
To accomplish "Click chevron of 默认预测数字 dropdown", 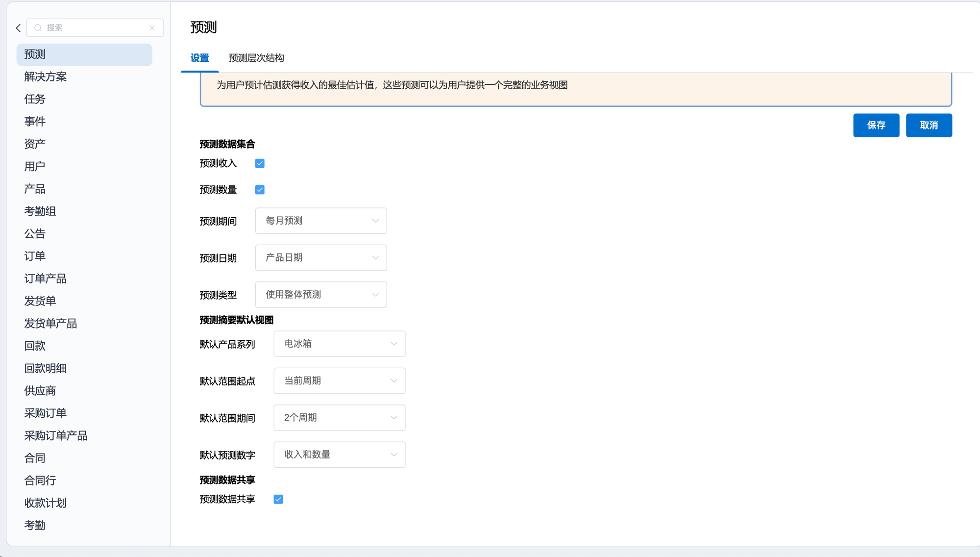I will [x=393, y=455].
